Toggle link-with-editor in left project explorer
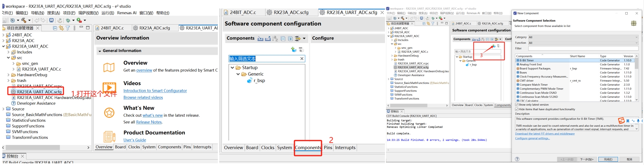Viewport: 644px width, 165px height. coord(61,28)
